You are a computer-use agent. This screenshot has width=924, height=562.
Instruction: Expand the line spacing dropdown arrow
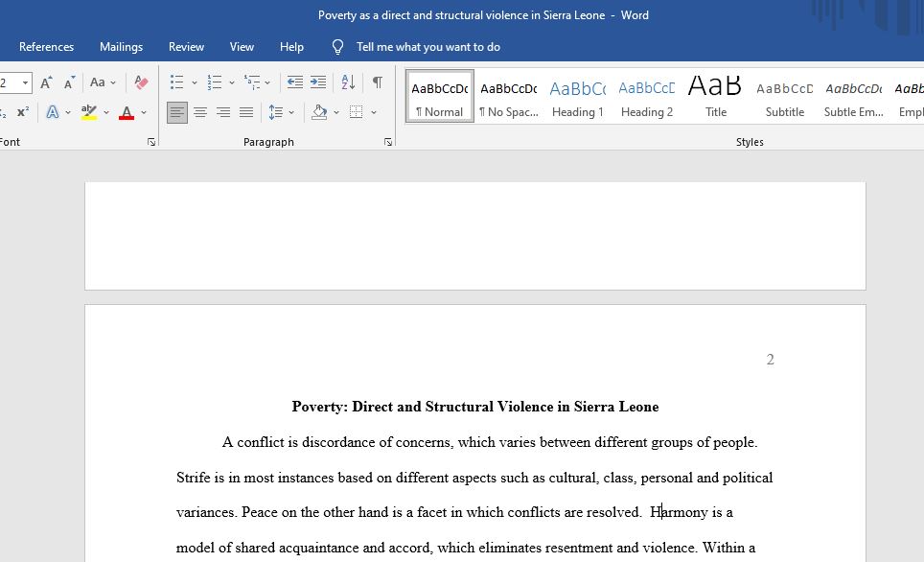tap(291, 112)
